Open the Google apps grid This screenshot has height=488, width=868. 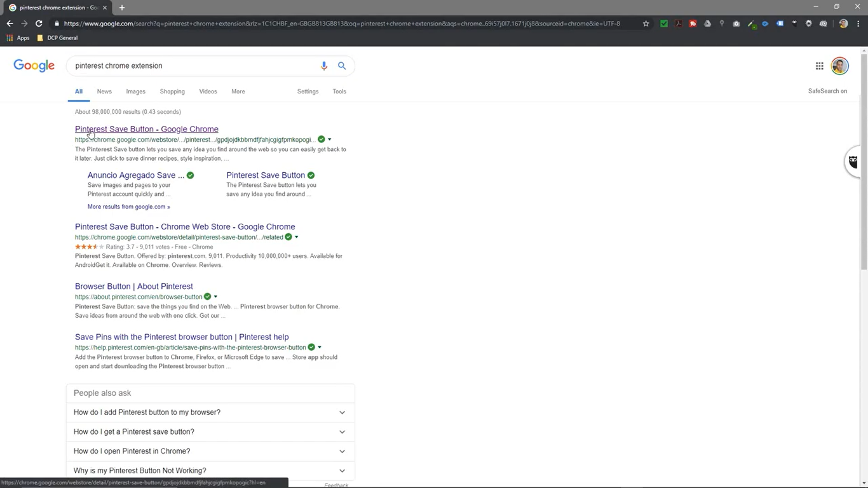819,66
